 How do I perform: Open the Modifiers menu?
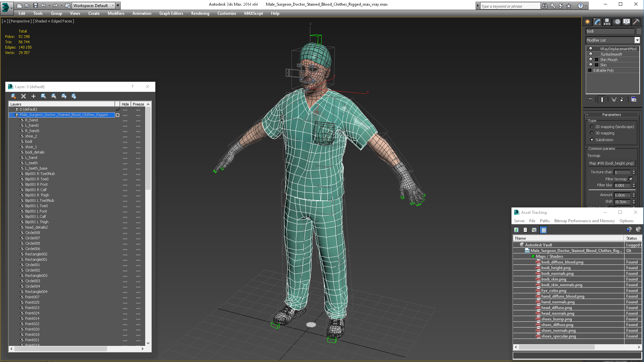pos(116,13)
